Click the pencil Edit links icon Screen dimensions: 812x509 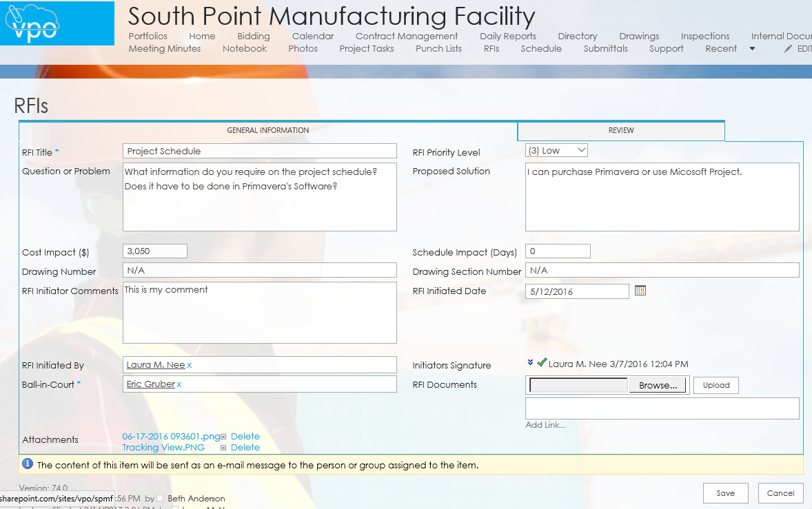coord(789,49)
